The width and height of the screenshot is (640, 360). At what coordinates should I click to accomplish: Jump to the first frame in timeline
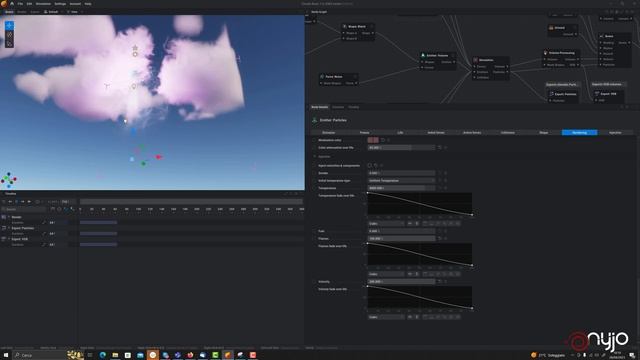point(4,202)
